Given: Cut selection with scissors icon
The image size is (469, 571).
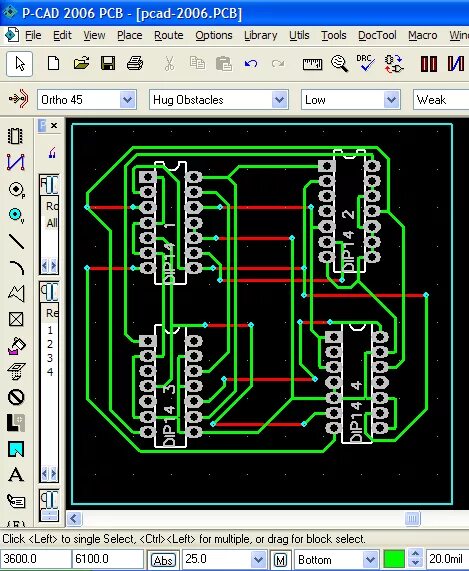Looking at the screenshot, I should click(x=169, y=64).
